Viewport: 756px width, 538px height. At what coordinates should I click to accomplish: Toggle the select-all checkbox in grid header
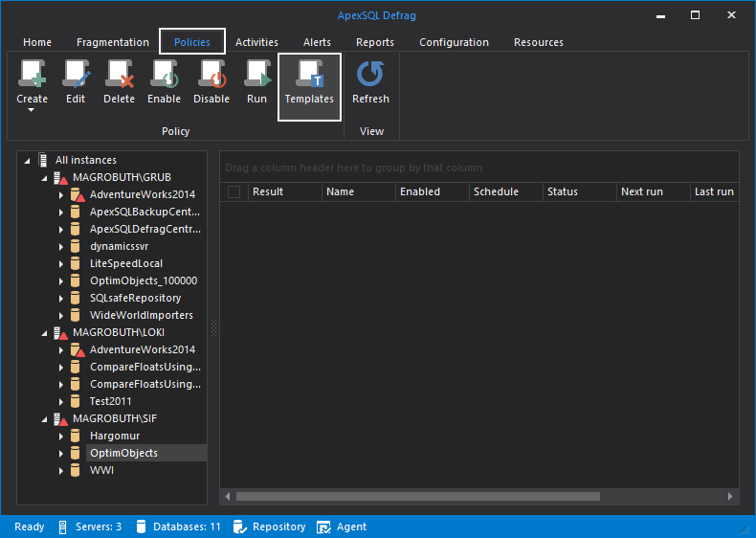234,192
